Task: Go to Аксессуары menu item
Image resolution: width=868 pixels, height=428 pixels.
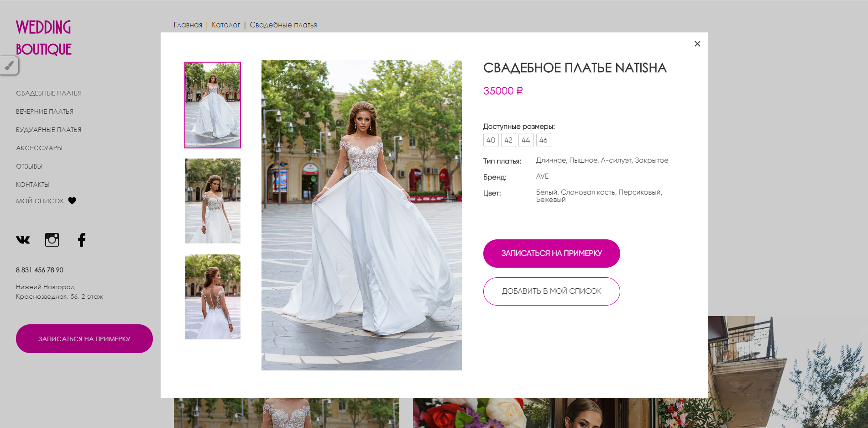Action: click(39, 148)
